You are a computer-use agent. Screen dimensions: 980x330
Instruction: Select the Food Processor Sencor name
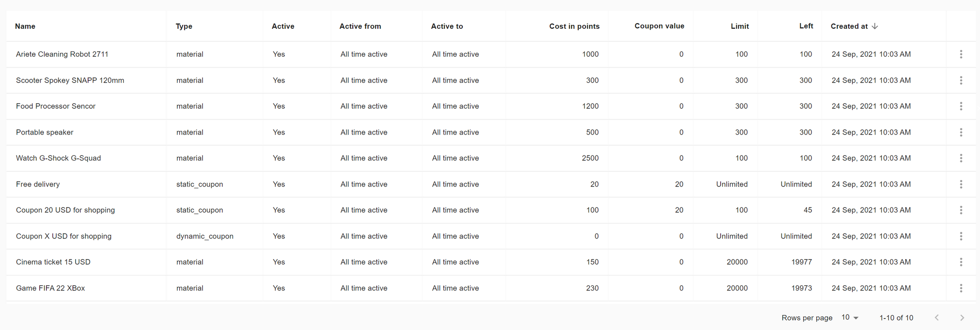click(x=55, y=106)
